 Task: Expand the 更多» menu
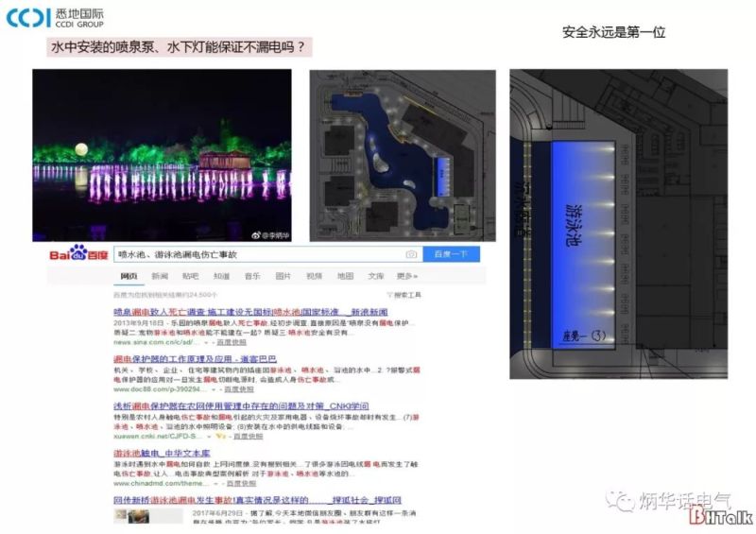(407, 276)
